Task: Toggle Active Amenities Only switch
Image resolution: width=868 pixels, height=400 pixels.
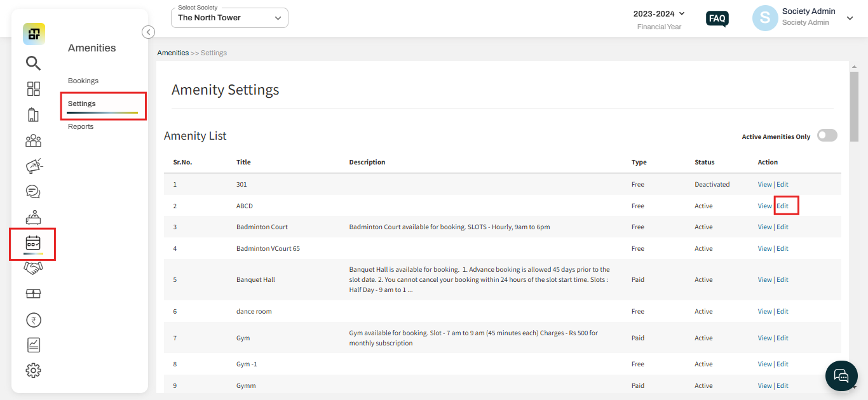Action: tap(827, 135)
